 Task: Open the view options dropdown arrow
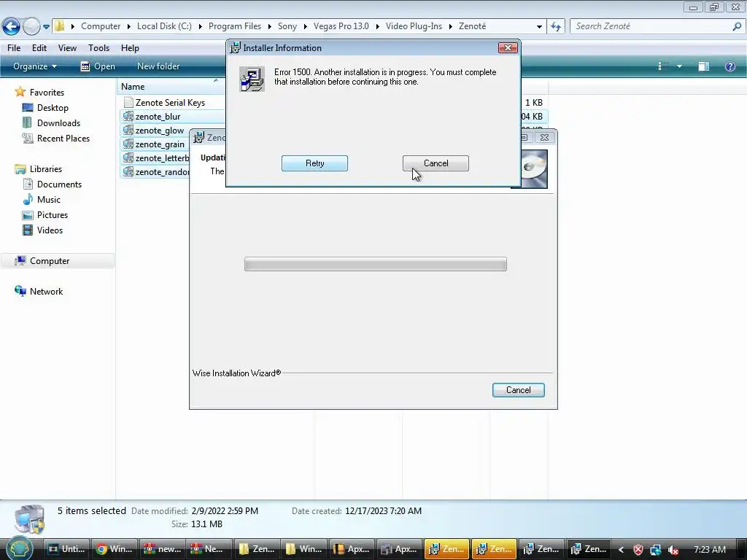click(679, 66)
